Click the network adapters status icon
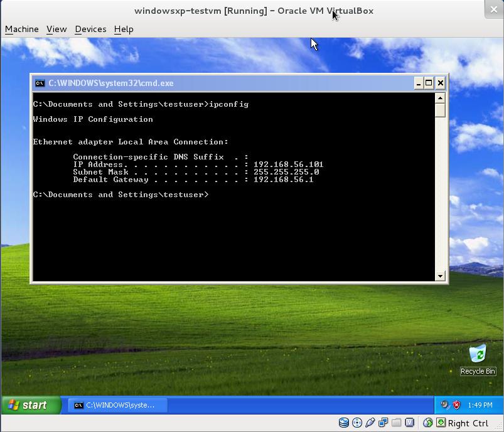The width and height of the screenshot is (504, 432). click(383, 423)
